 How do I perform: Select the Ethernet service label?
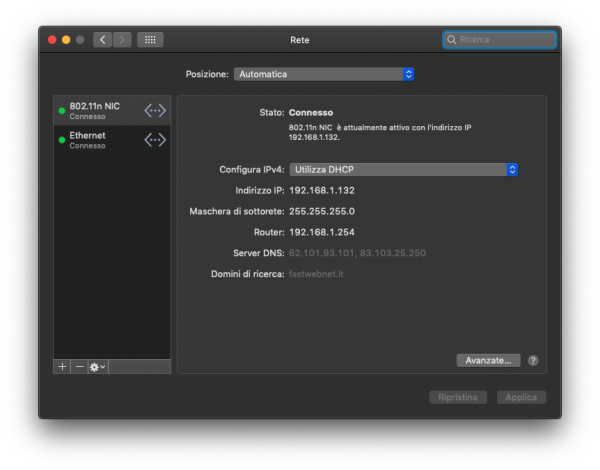[88, 136]
